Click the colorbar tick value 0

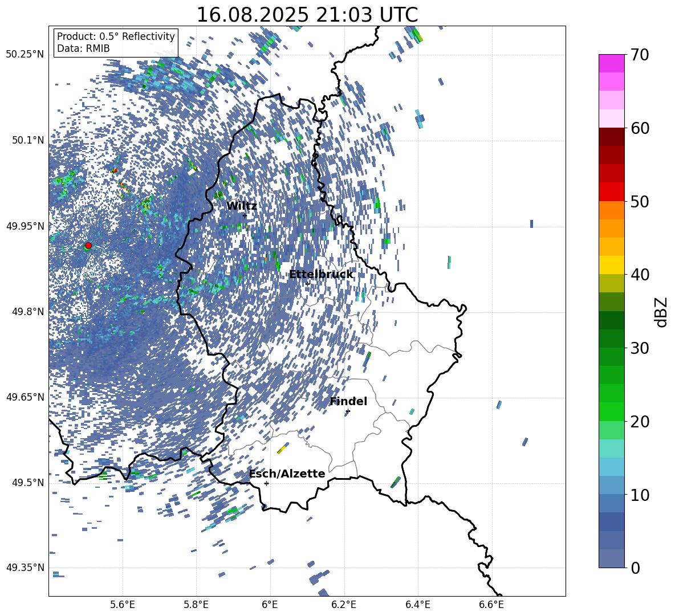(635, 568)
